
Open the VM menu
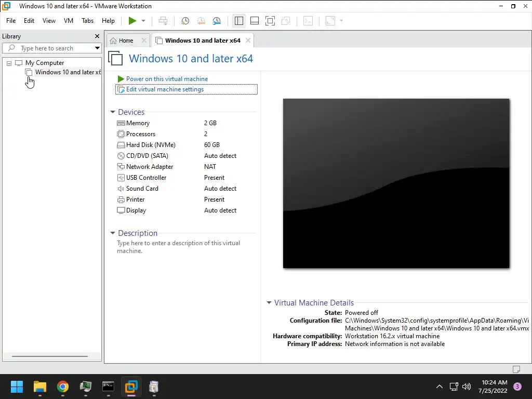pos(69,21)
